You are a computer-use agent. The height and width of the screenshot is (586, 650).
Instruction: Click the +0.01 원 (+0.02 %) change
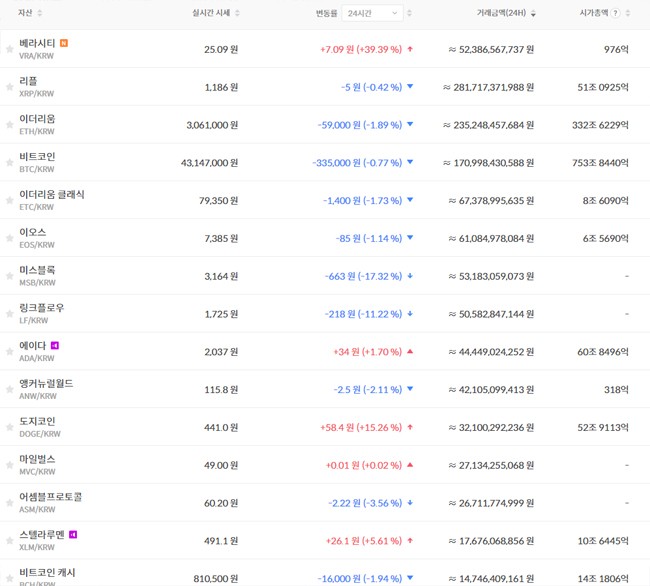(364, 465)
